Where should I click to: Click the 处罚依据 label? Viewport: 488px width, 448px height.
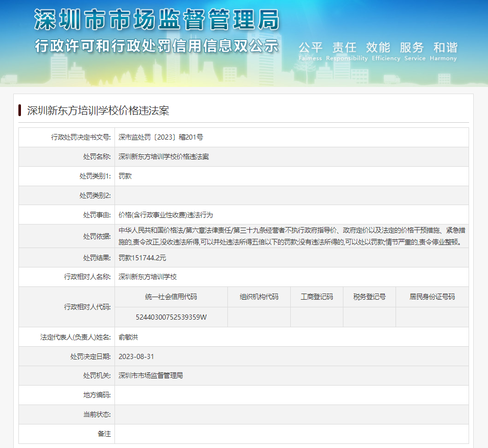tap(97, 236)
